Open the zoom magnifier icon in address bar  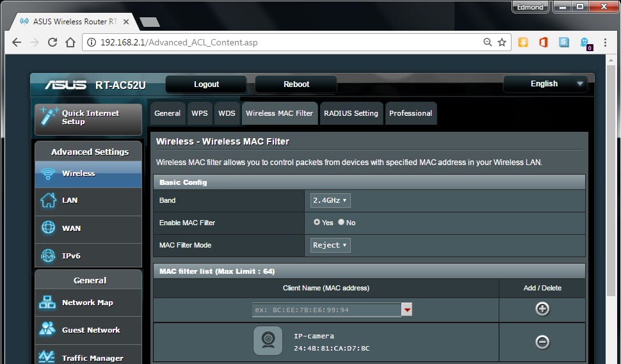(488, 42)
